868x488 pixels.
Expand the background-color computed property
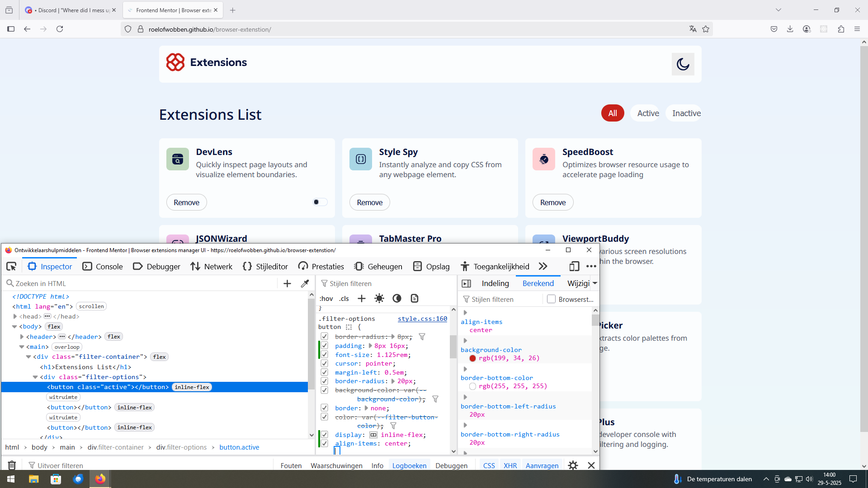[x=465, y=341]
